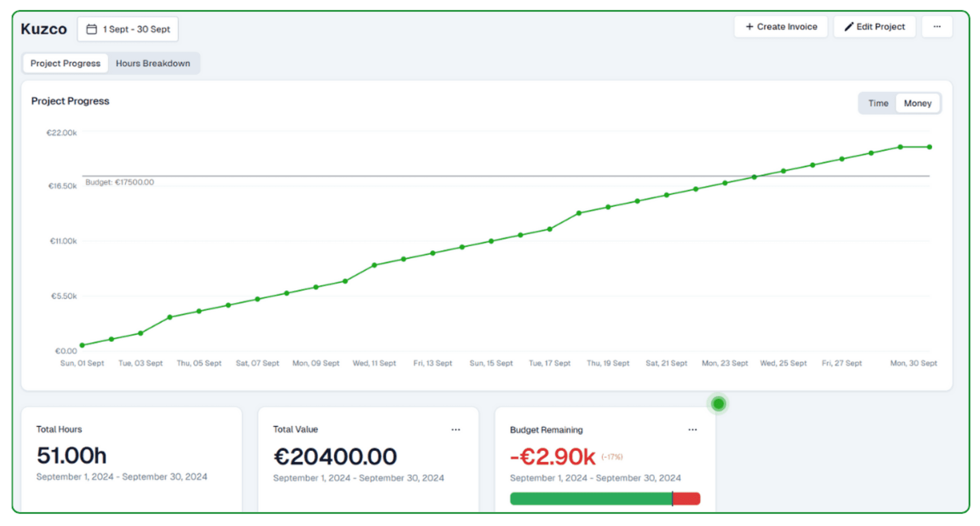Image resolution: width=980 pixels, height=526 pixels.
Task: Click the Edit Project button
Action: [875, 27]
